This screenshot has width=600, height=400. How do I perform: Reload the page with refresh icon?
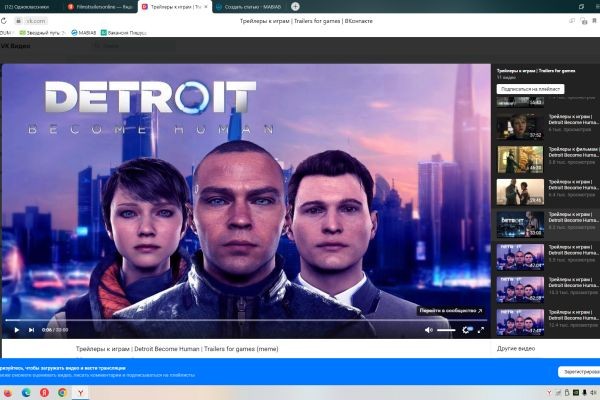4,21
